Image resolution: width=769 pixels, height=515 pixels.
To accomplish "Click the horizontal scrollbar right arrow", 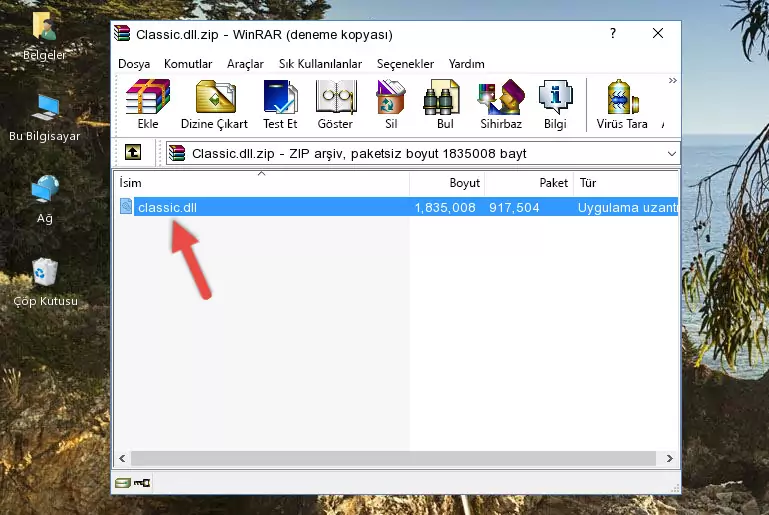I will [669, 459].
